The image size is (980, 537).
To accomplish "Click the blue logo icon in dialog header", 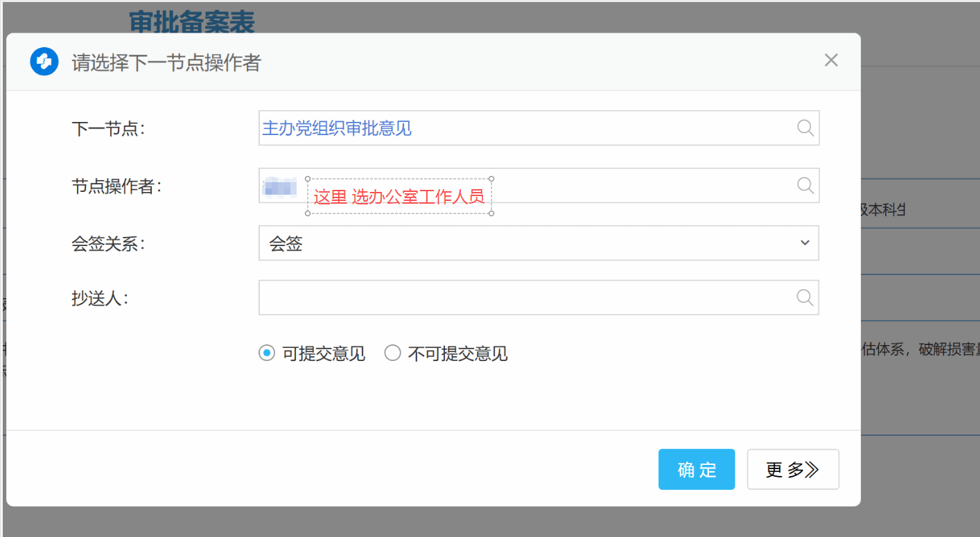I will (44, 62).
